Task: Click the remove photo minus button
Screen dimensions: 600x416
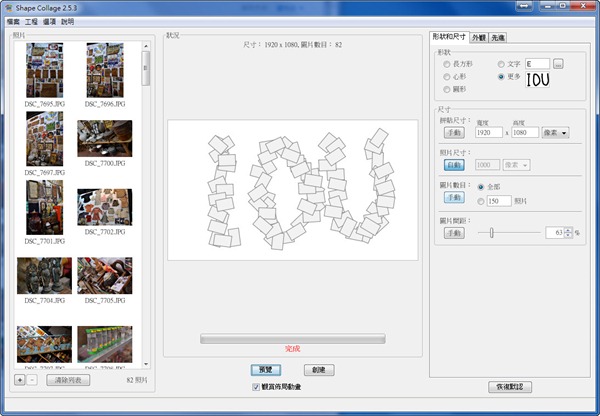Action: point(33,380)
